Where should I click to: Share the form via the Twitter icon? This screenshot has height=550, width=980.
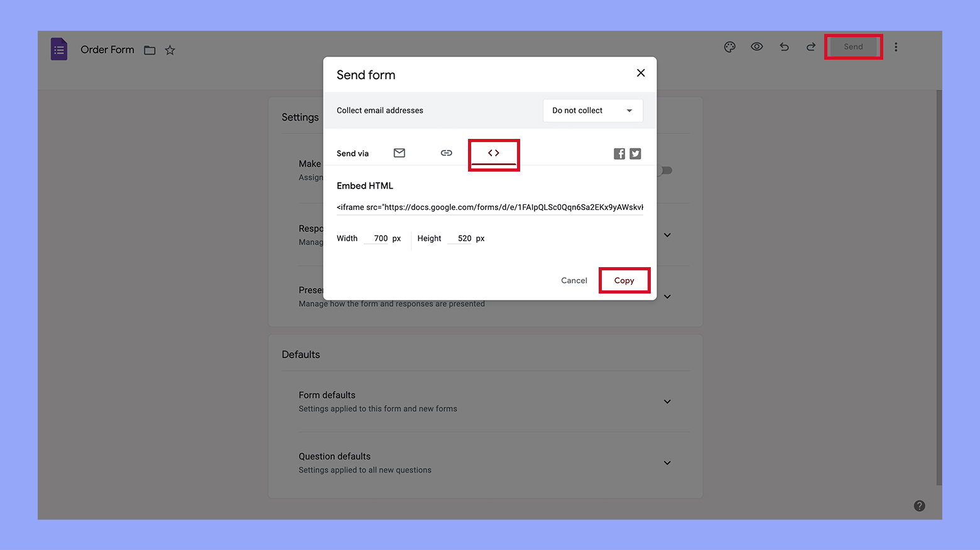(635, 153)
